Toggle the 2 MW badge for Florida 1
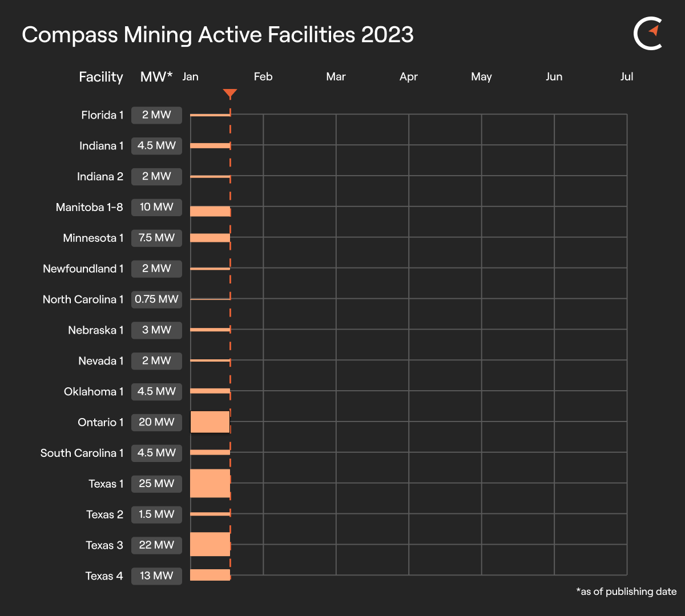Screen dimensions: 685x616 click(156, 115)
